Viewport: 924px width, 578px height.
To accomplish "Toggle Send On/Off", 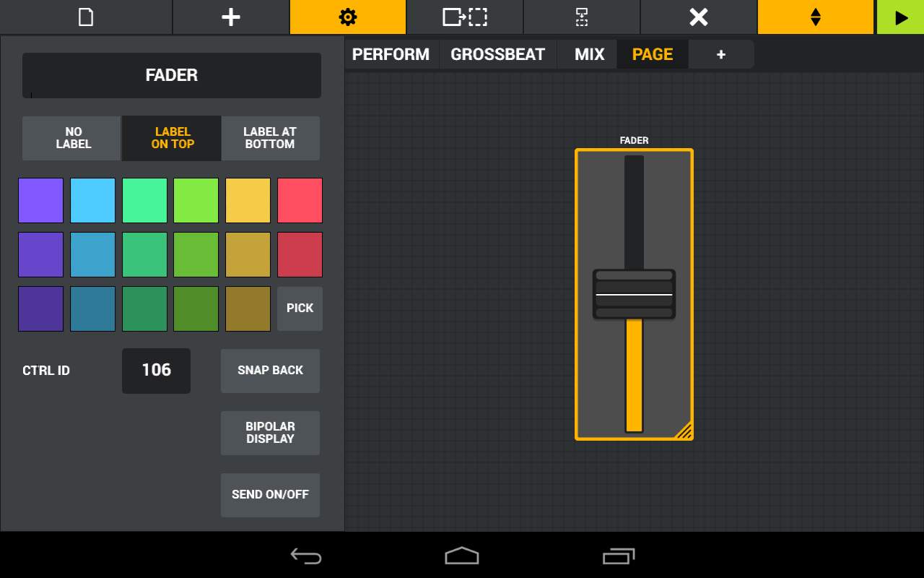I will point(270,495).
